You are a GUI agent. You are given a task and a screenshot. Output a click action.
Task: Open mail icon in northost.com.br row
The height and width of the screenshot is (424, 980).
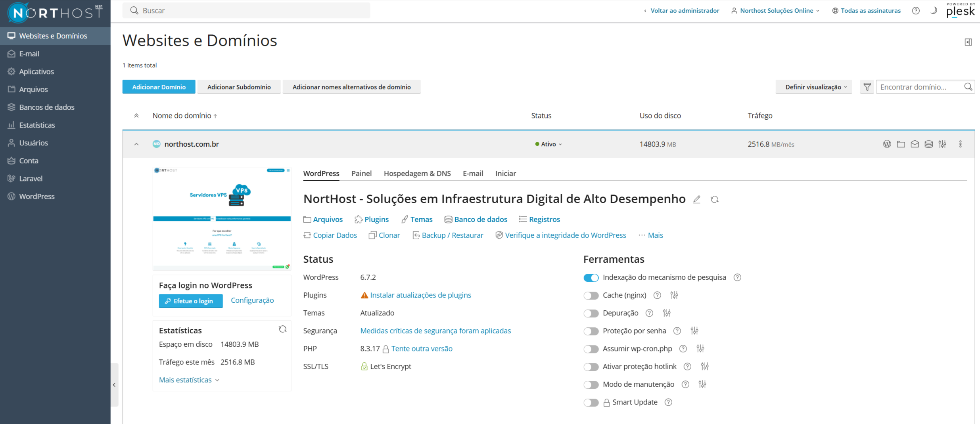coord(915,144)
